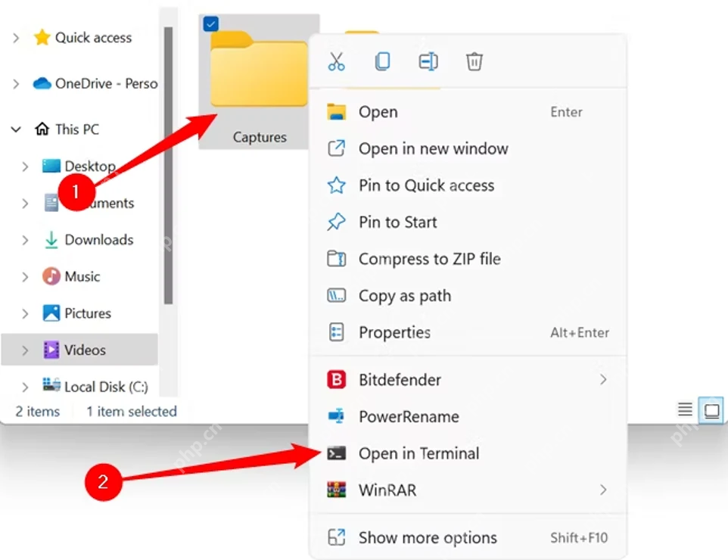Select the details list view icon
Image resolution: width=728 pixels, height=560 pixels.
pyautogui.click(x=685, y=409)
